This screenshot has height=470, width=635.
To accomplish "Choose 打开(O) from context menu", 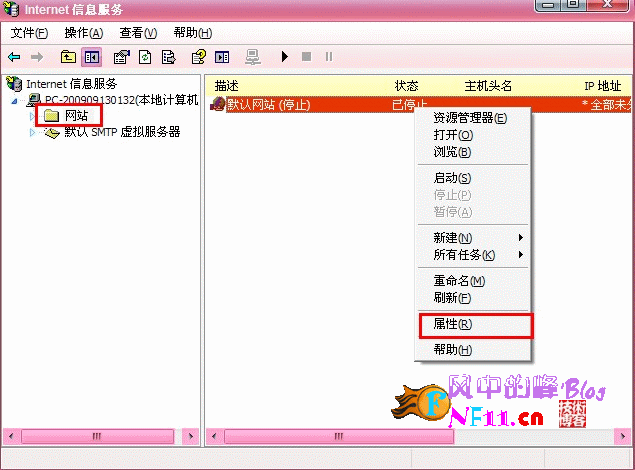I will (x=473, y=135).
